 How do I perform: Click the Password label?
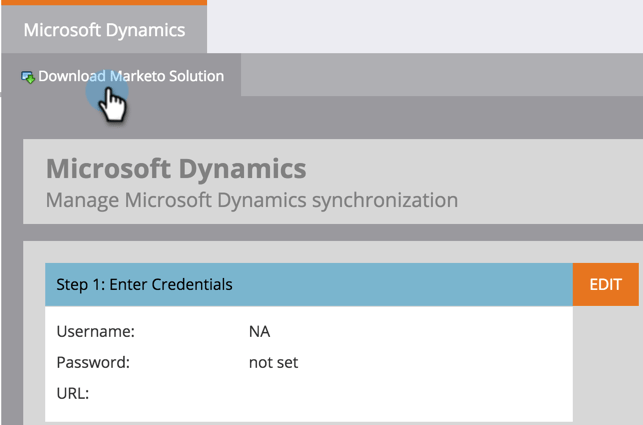point(93,362)
